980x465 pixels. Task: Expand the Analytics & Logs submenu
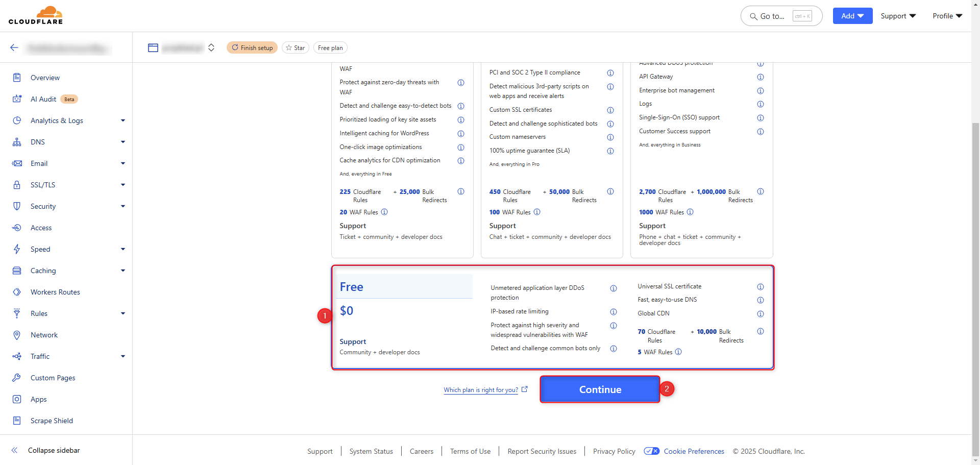click(123, 120)
